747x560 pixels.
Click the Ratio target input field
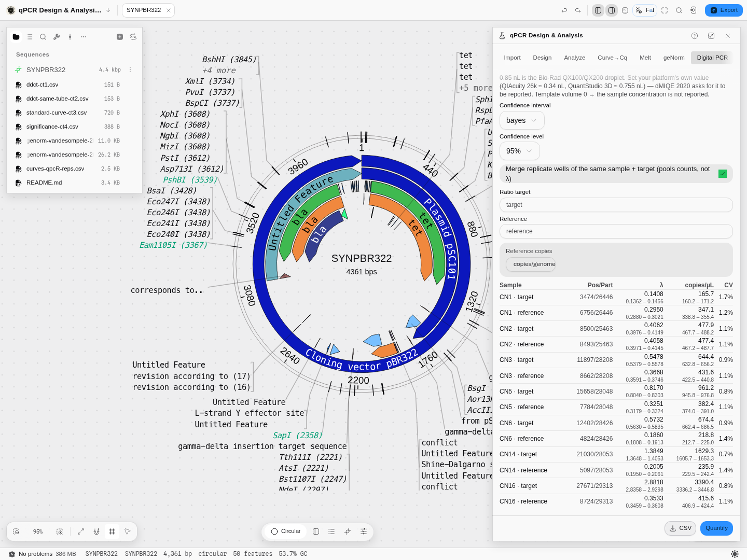616,205
